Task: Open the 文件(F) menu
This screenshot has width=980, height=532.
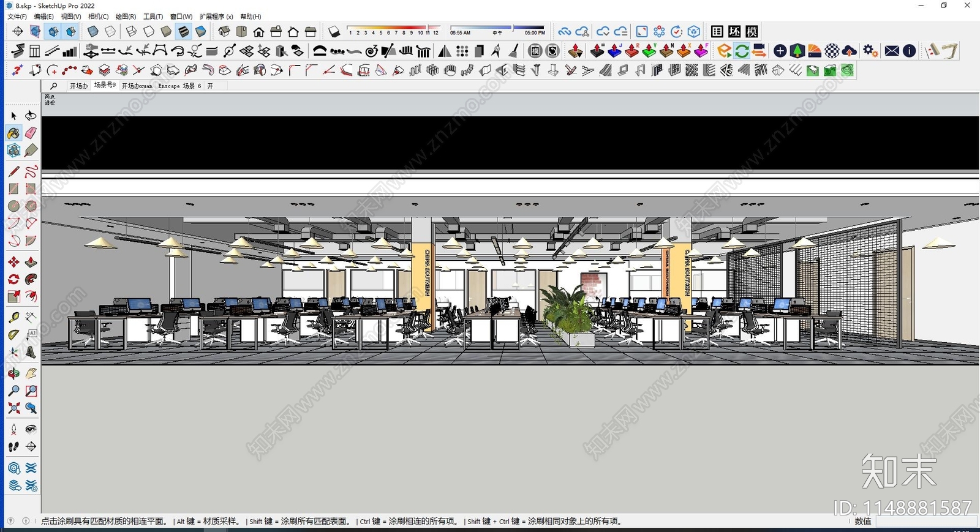Action: (x=17, y=17)
